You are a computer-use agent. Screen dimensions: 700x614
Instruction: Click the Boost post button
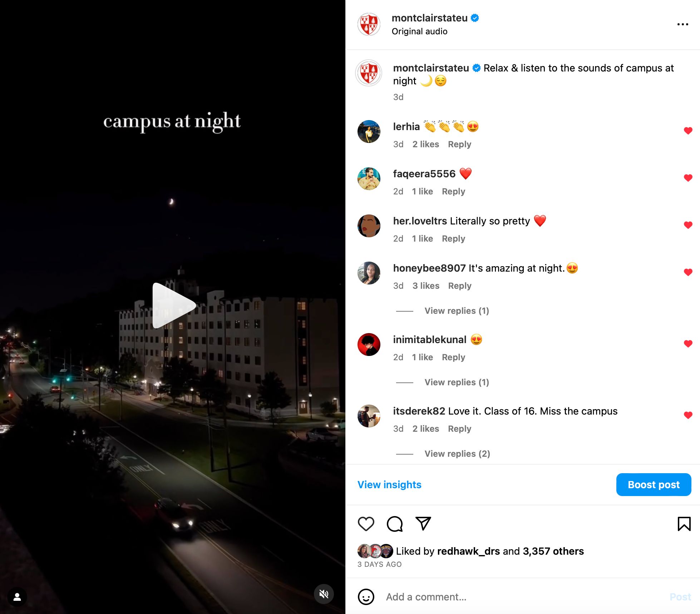pyautogui.click(x=654, y=485)
